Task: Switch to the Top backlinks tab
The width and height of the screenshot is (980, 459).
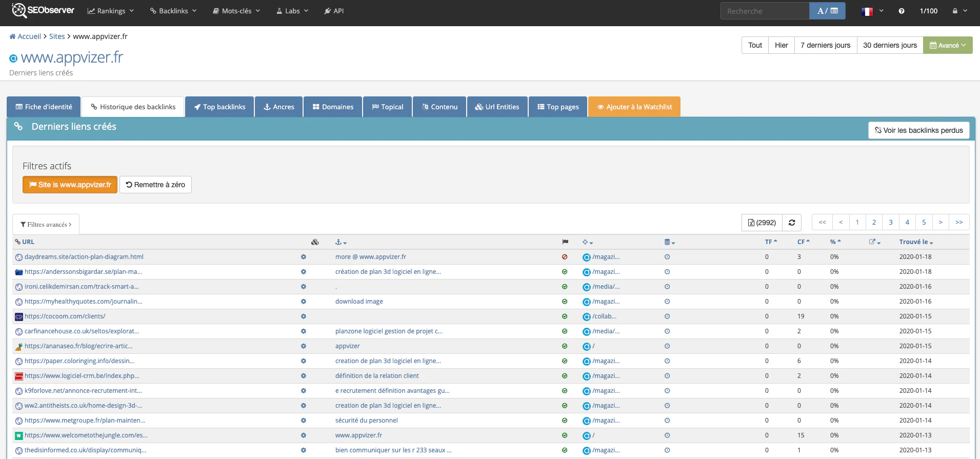Action: tap(219, 107)
